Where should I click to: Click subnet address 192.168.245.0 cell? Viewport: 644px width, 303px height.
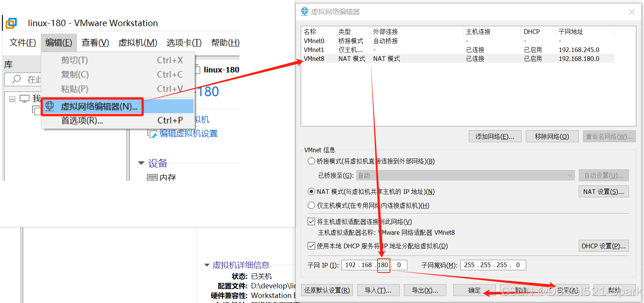(x=579, y=50)
